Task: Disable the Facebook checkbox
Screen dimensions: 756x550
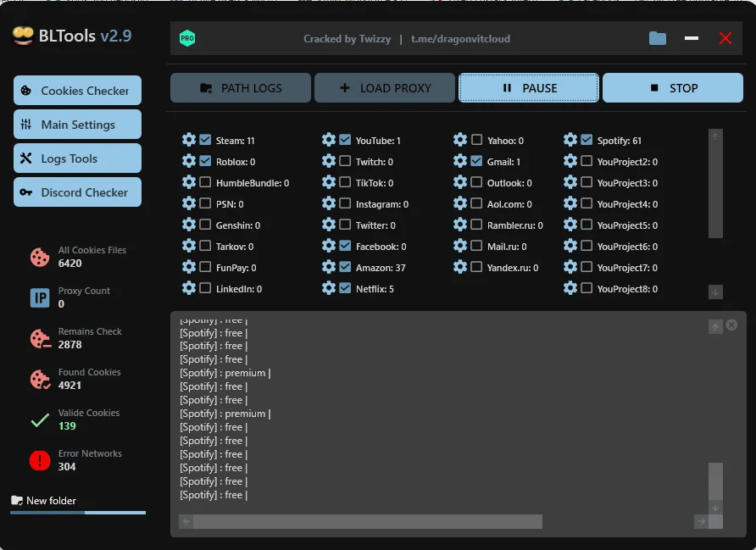Action: click(345, 246)
